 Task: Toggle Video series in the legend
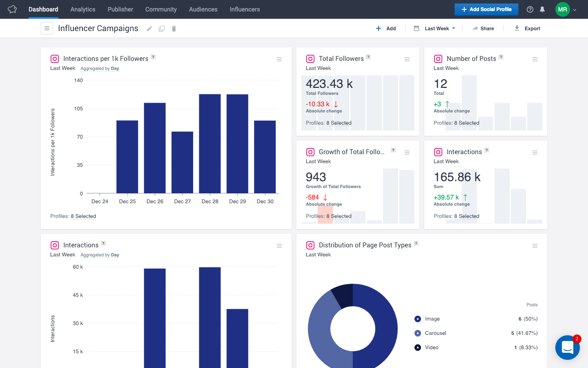432,348
